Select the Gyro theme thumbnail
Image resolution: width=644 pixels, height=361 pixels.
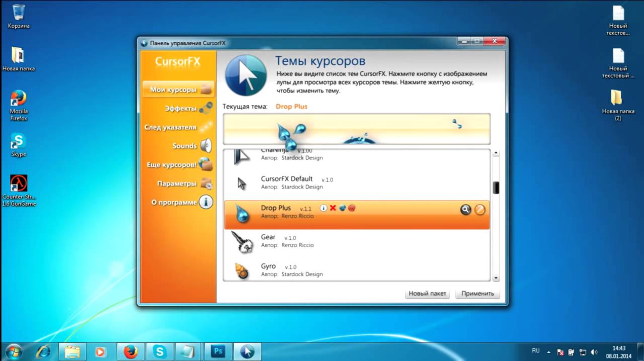pyautogui.click(x=242, y=270)
